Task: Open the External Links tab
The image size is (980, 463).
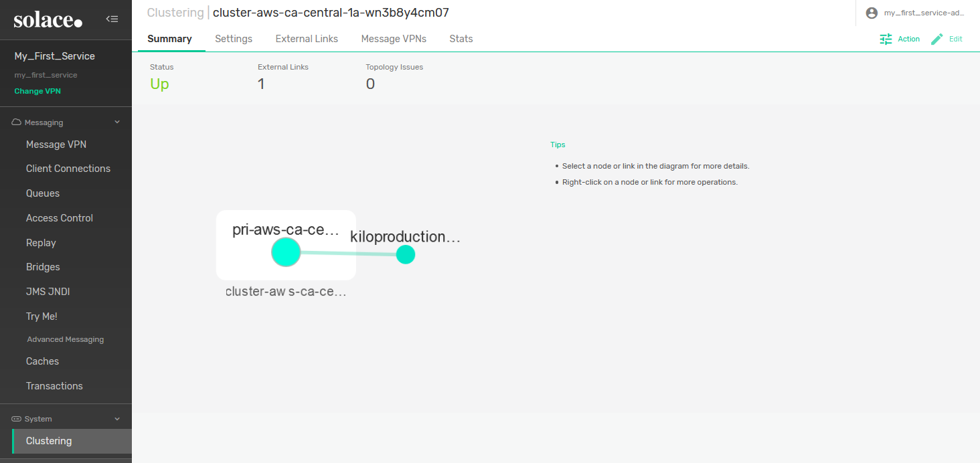Action: point(307,39)
